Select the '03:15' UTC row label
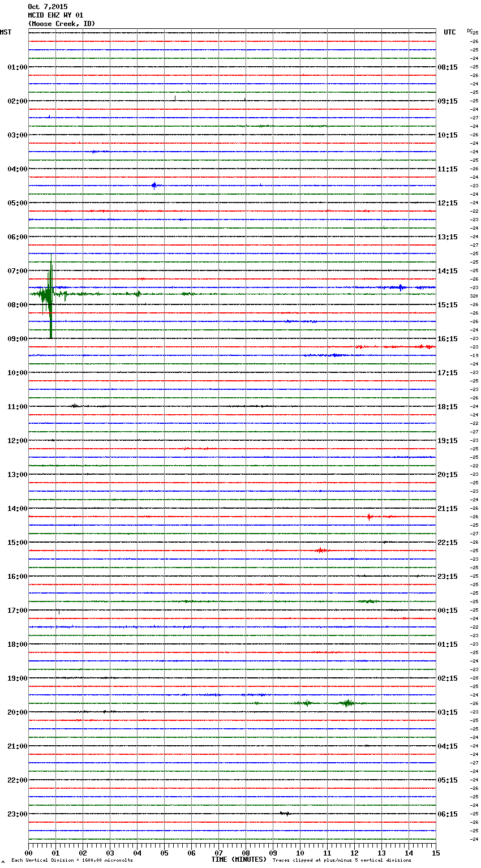The width and height of the screenshot is (481, 868). tap(448, 712)
